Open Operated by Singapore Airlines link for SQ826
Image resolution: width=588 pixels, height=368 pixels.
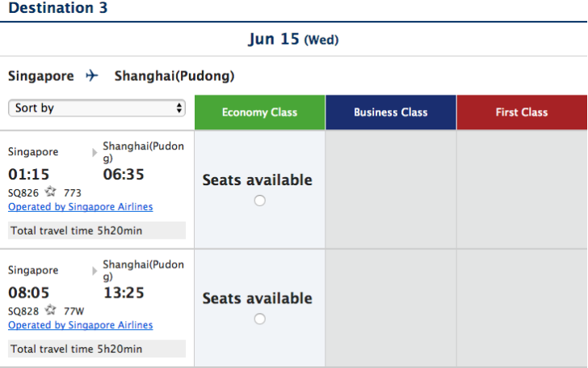coord(81,206)
